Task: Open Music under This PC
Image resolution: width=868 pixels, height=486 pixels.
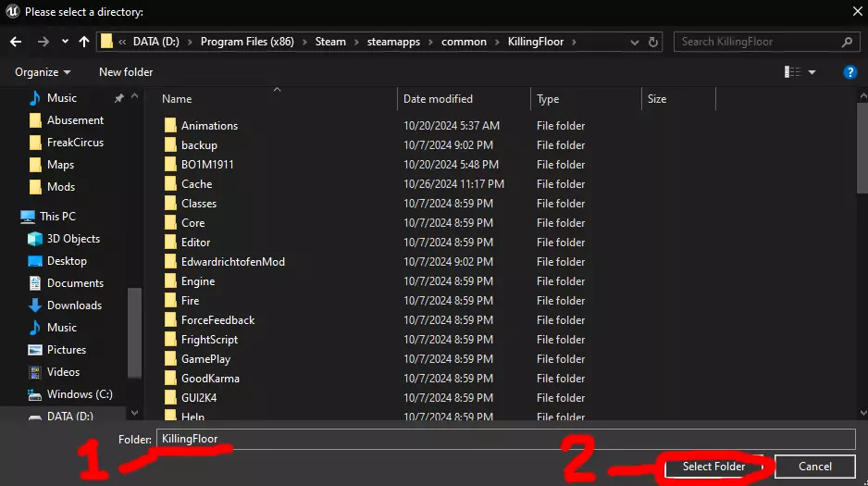Action: click(61, 327)
